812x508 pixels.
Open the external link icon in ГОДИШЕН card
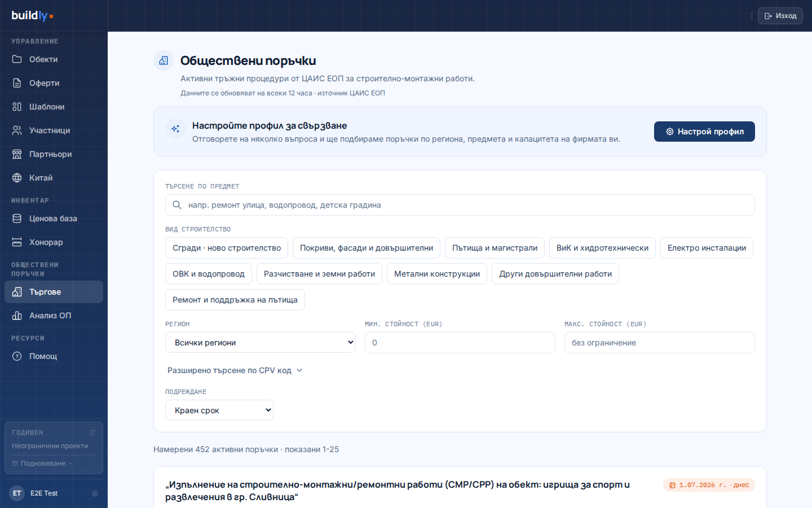(x=92, y=432)
